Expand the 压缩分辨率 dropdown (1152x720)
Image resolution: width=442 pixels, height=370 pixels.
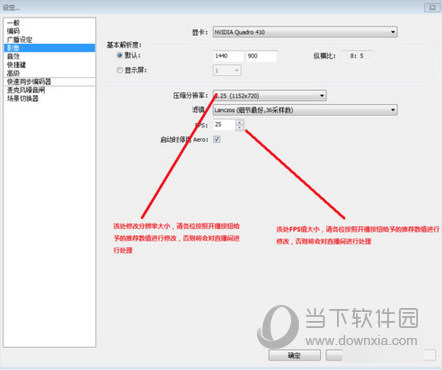pos(270,96)
